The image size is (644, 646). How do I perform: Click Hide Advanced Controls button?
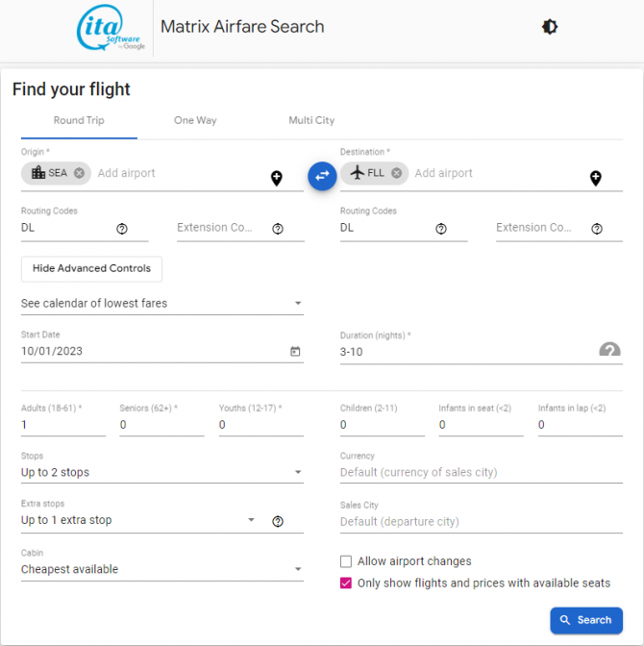91,269
